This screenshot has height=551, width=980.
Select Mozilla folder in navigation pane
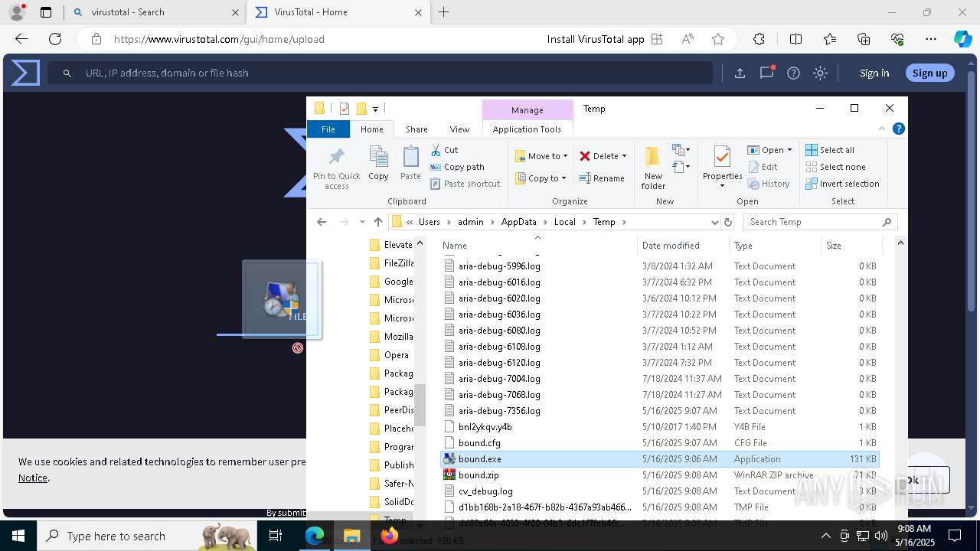point(390,337)
